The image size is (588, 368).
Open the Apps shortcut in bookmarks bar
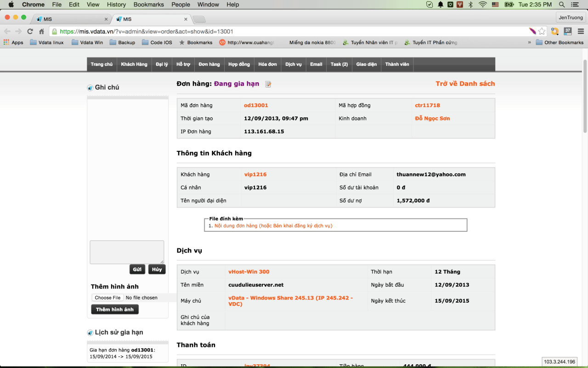(13, 42)
